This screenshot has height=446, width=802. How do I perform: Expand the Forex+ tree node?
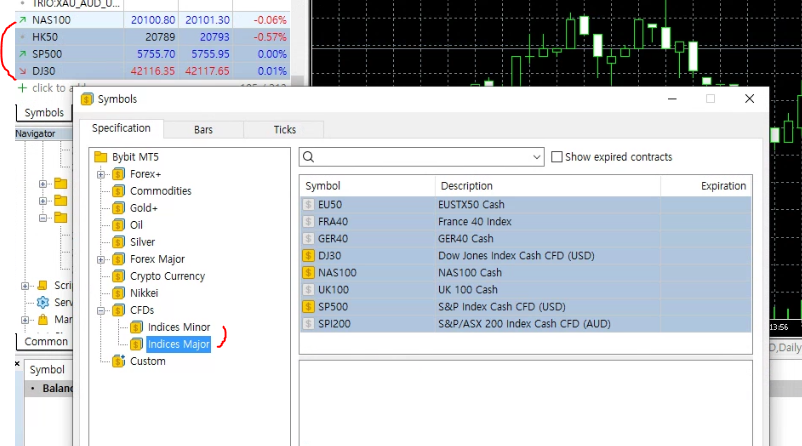click(x=101, y=174)
